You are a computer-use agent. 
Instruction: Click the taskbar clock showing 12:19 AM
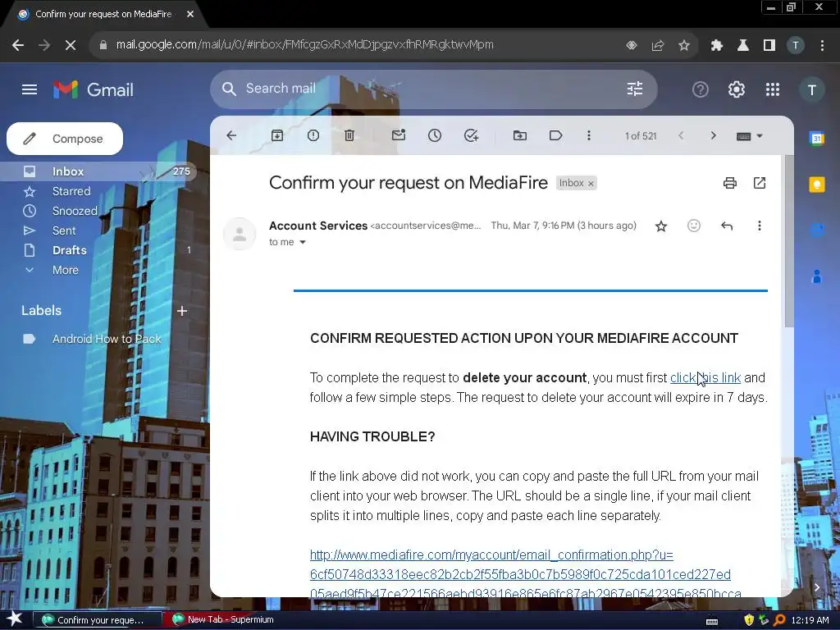point(810,620)
